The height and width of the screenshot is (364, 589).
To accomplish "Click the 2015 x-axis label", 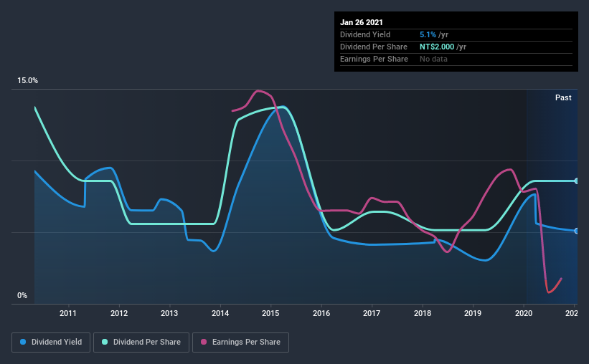I will (x=270, y=313).
